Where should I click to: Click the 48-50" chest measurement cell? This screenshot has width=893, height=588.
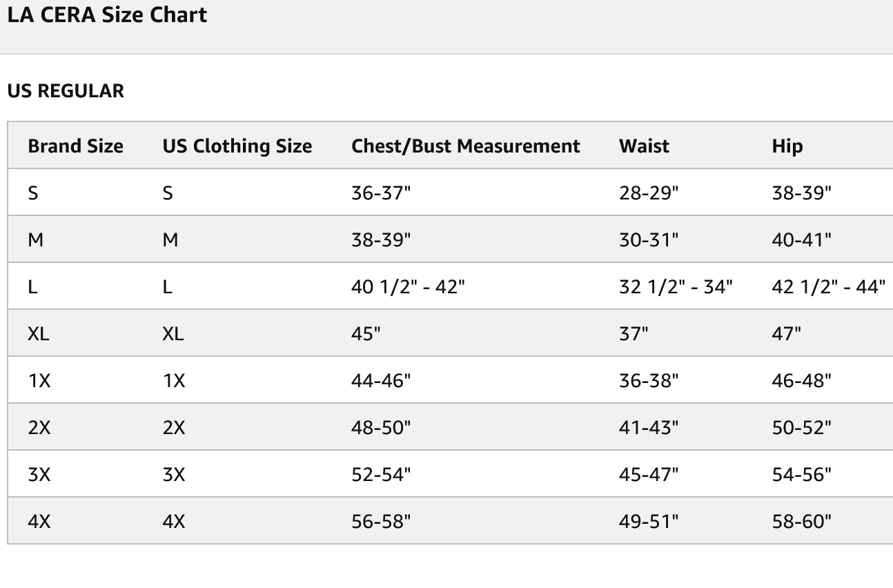[x=381, y=427]
